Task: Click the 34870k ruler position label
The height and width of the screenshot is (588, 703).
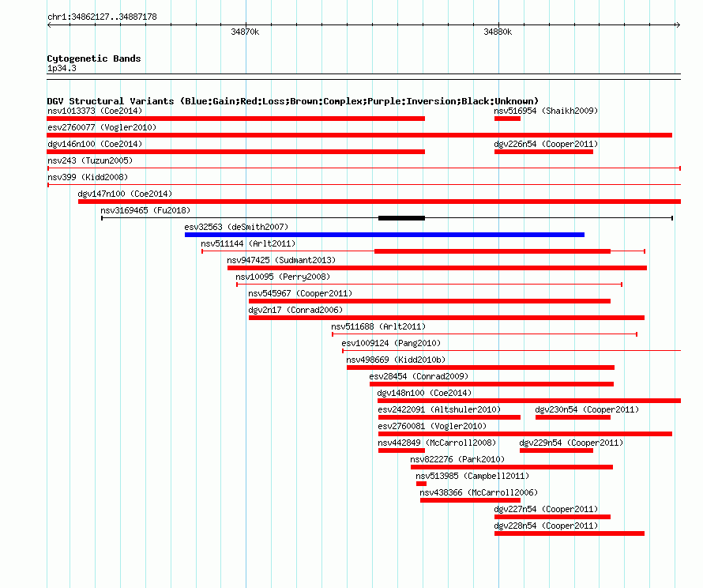Action: [245, 32]
